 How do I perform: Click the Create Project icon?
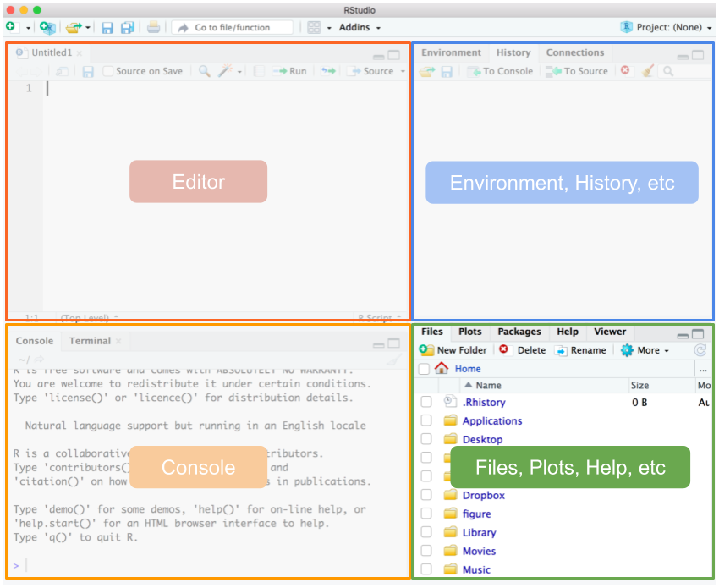pyautogui.click(x=47, y=28)
